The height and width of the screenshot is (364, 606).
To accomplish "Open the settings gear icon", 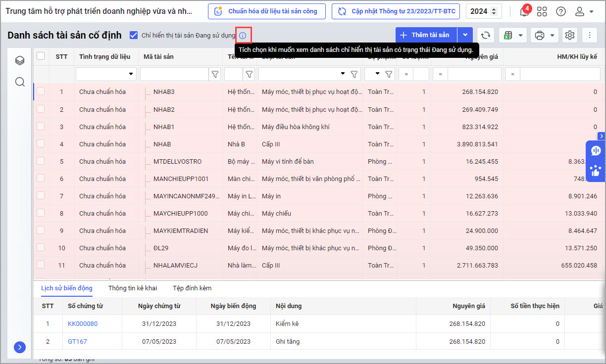I will (x=570, y=35).
